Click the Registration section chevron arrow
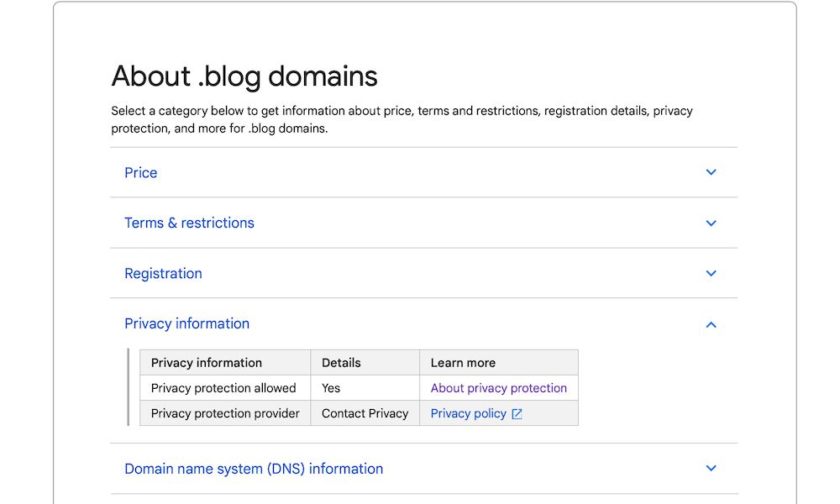 (711, 273)
